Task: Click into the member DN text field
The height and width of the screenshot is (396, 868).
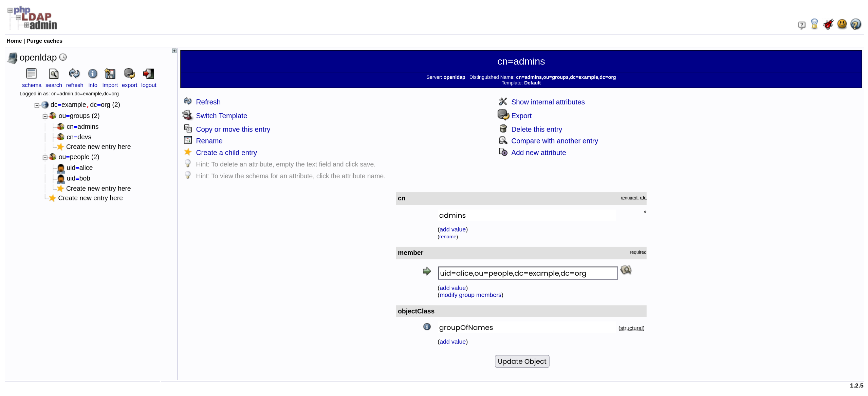Action: click(x=527, y=273)
